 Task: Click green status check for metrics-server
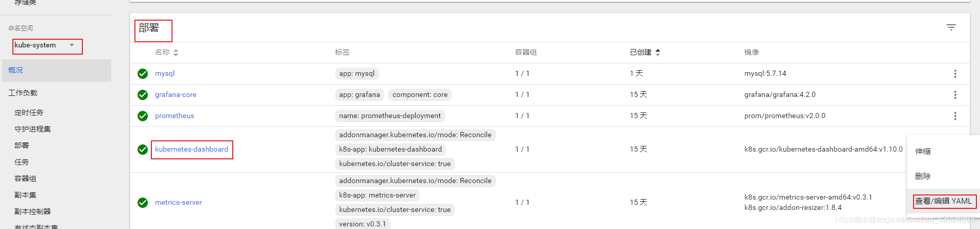click(x=143, y=203)
